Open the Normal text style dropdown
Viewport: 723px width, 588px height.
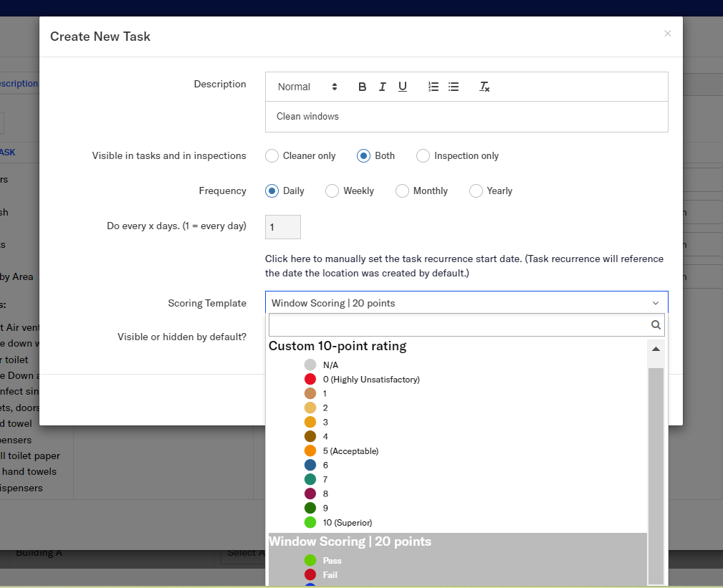coord(307,87)
